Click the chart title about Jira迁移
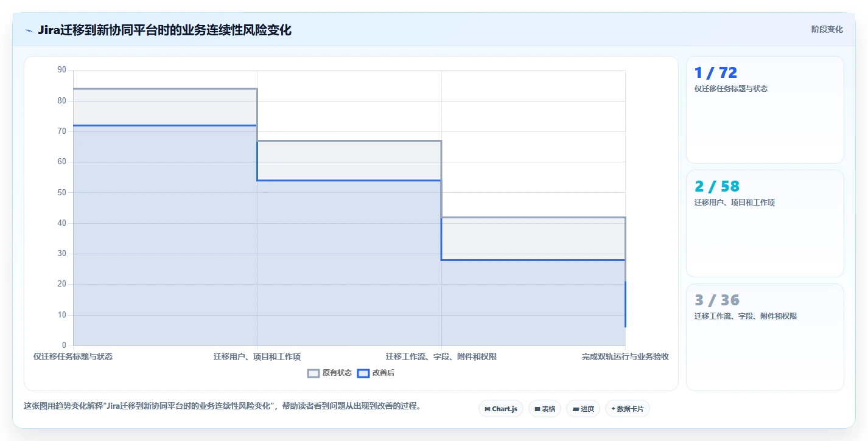 pos(164,30)
